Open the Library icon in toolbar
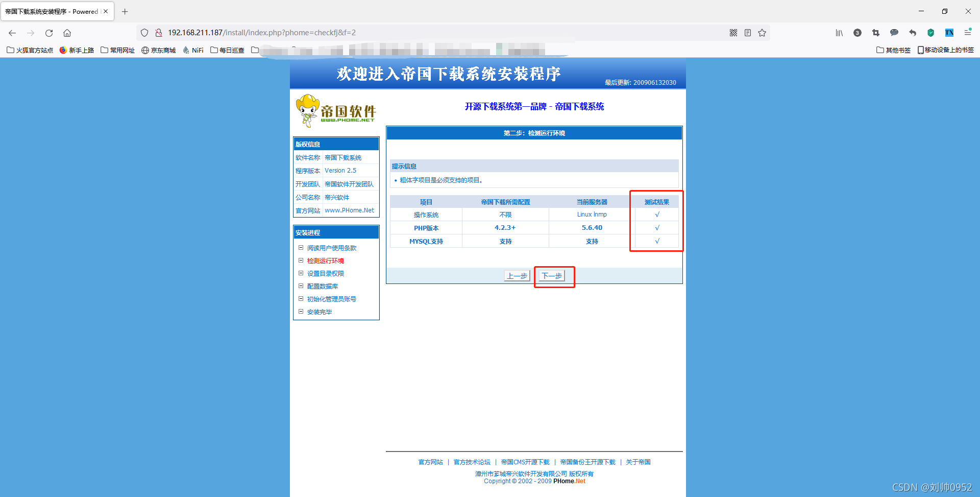 (x=839, y=33)
